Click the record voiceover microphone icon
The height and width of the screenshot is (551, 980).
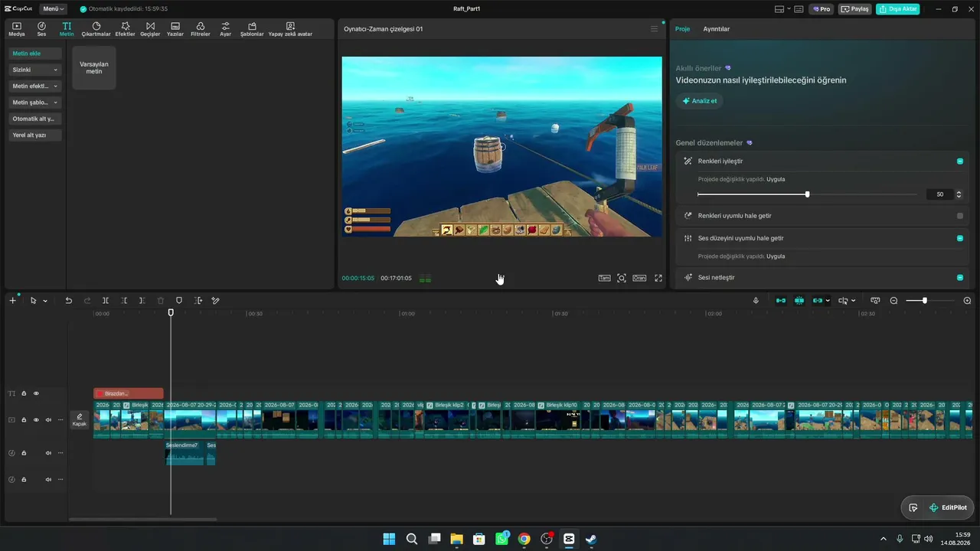[756, 301]
